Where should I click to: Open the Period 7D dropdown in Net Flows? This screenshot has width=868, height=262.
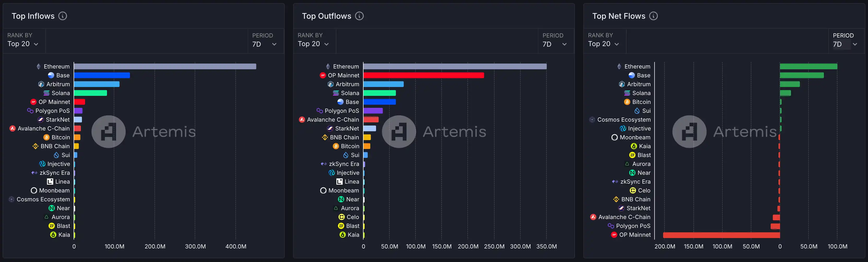[x=845, y=44]
